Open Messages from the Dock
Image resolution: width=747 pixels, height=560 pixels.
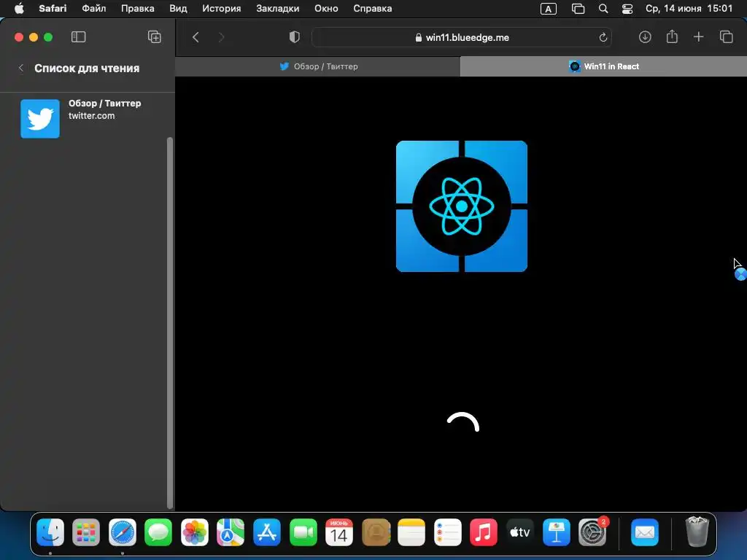coord(158,532)
